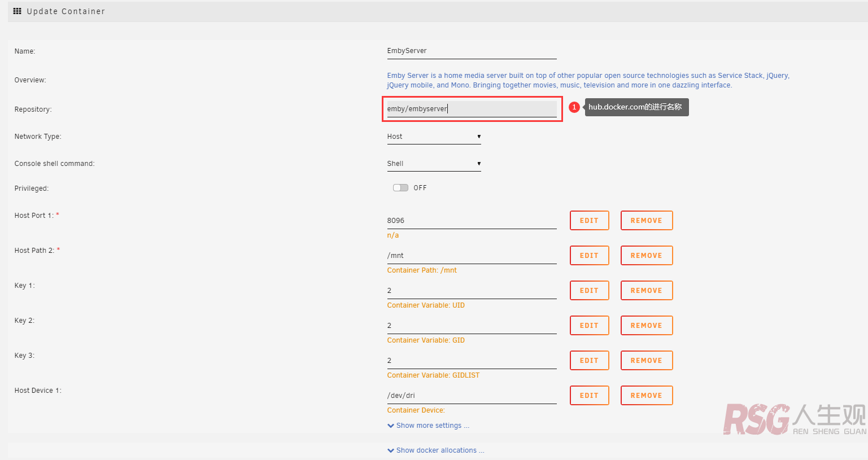This screenshot has width=868, height=460.
Task: Remove the Key 1 UID variable
Action: coord(647,291)
